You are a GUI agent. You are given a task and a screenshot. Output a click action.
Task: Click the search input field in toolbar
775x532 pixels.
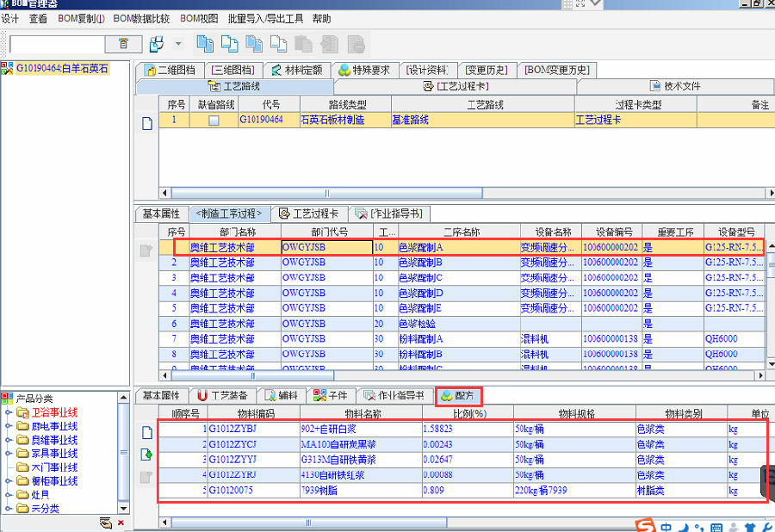57,44
